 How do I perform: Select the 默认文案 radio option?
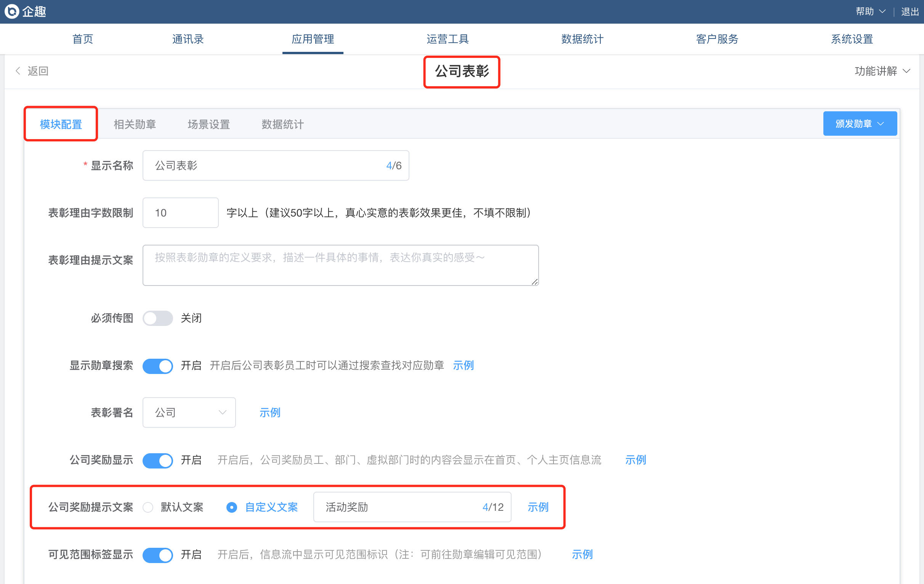[148, 507]
